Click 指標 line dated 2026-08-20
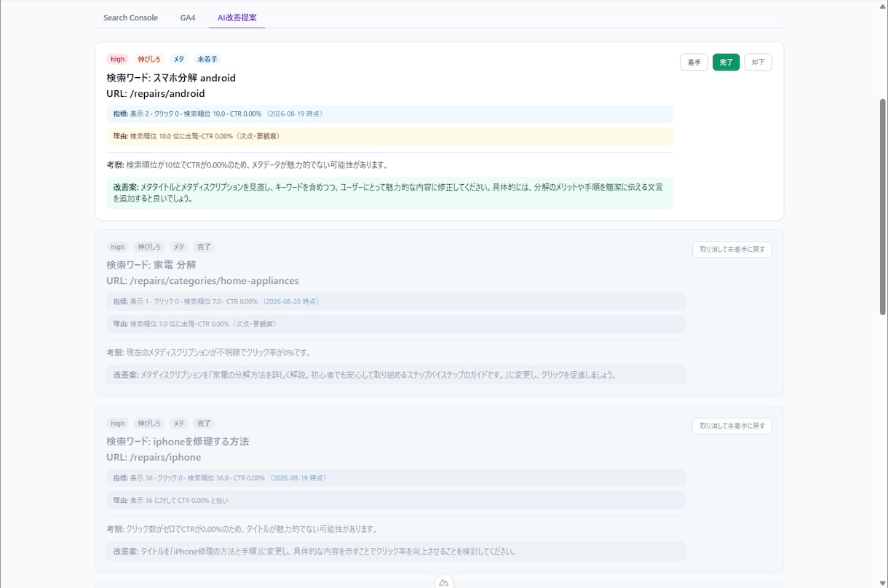888x588 pixels. pyautogui.click(x=396, y=301)
